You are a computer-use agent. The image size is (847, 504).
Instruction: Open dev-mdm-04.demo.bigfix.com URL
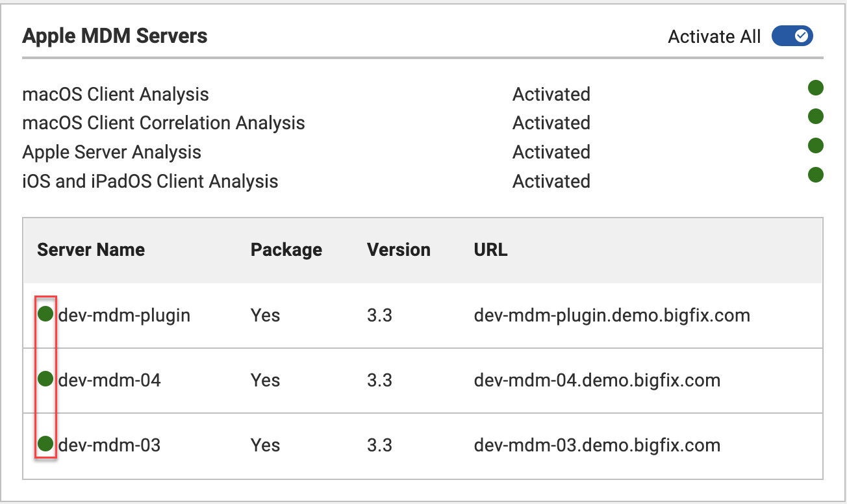coord(597,380)
